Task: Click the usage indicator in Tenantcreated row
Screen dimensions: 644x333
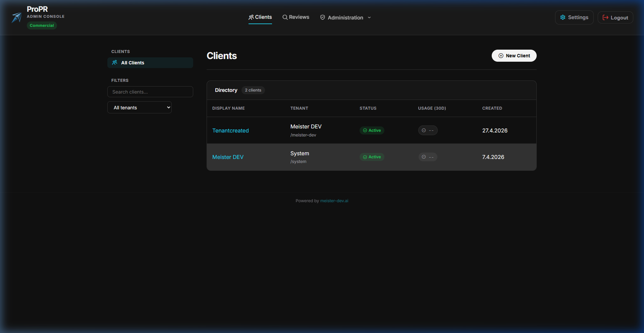Action: click(428, 130)
